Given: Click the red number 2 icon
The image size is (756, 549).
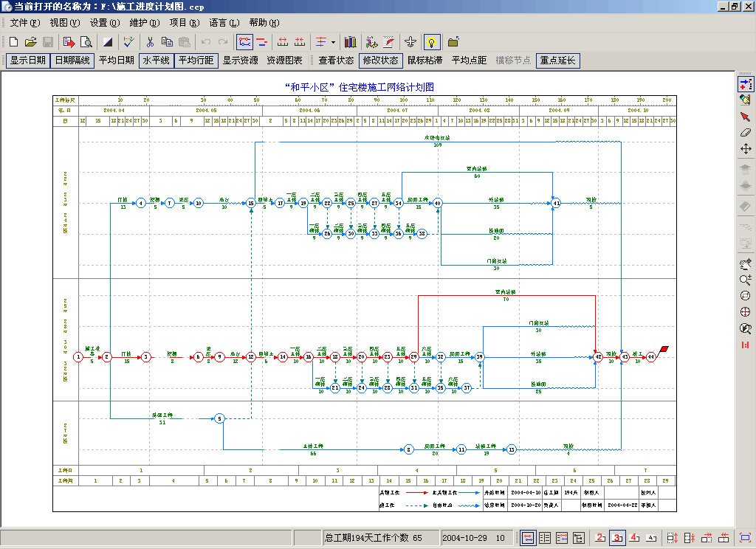Looking at the screenshot, I should 600,537.
